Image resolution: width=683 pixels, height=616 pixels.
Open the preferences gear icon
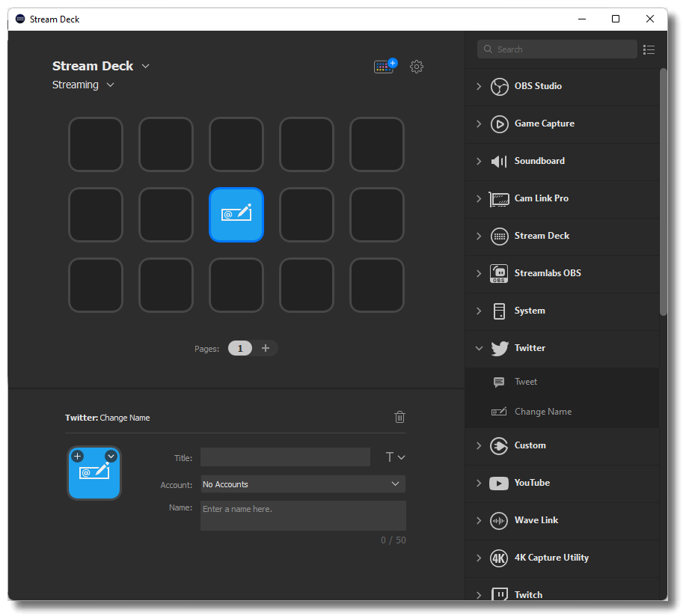coord(417,67)
